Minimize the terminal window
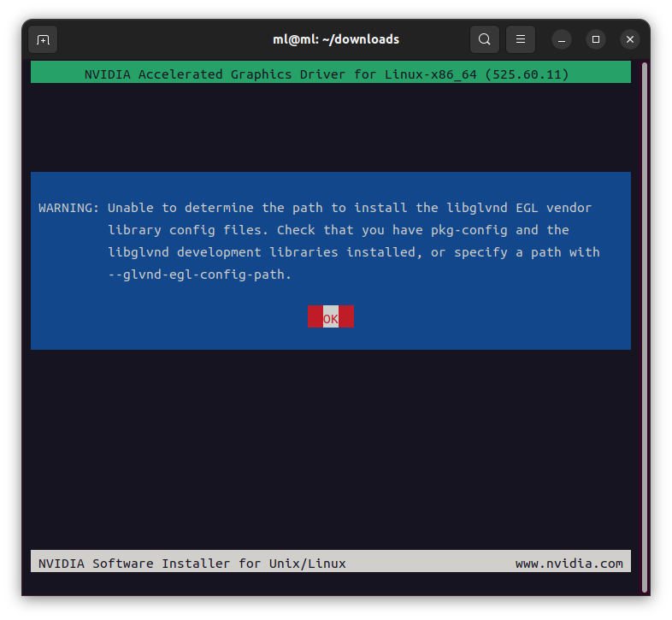The width and height of the screenshot is (672, 620). click(562, 40)
